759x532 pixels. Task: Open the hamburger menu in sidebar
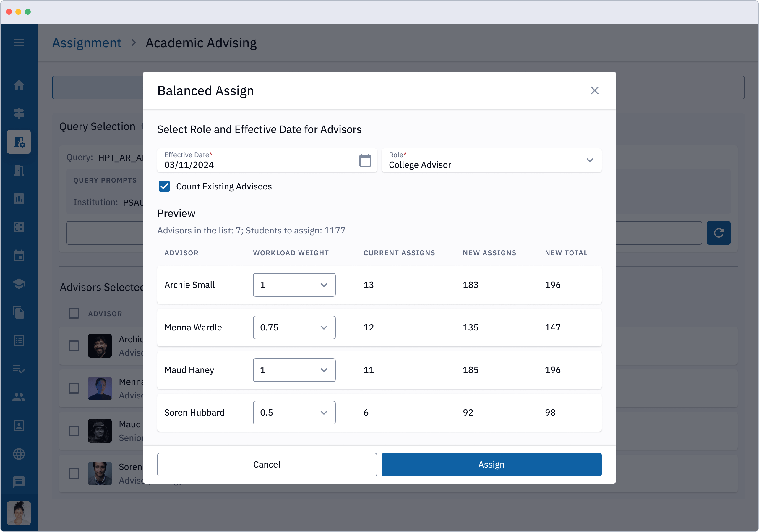[x=19, y=43]
